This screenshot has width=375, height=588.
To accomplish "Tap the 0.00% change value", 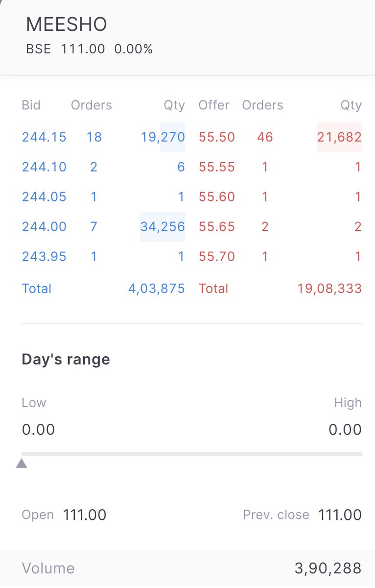I will [x=133, y=49].
